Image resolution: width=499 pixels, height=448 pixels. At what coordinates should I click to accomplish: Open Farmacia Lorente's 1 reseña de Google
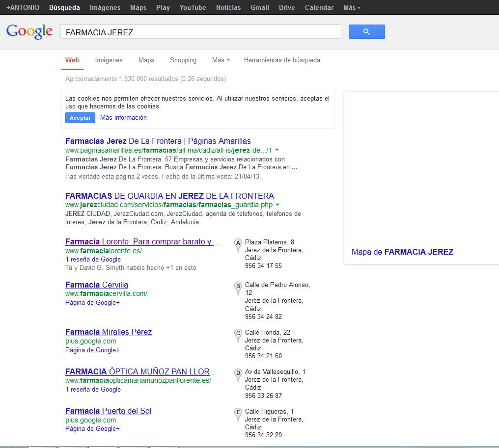(93, 259)
